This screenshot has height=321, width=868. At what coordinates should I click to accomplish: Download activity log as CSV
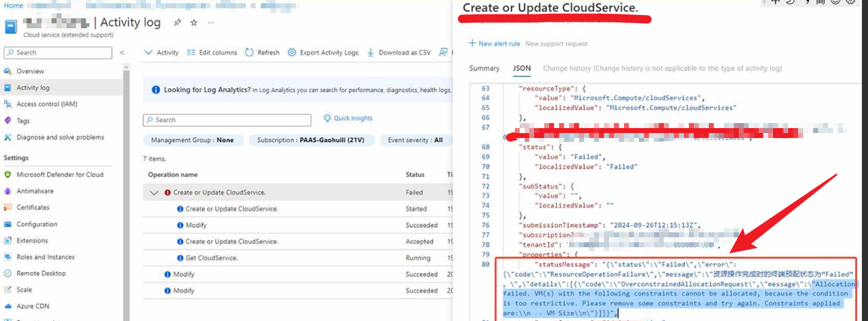(x=399, y=53)
